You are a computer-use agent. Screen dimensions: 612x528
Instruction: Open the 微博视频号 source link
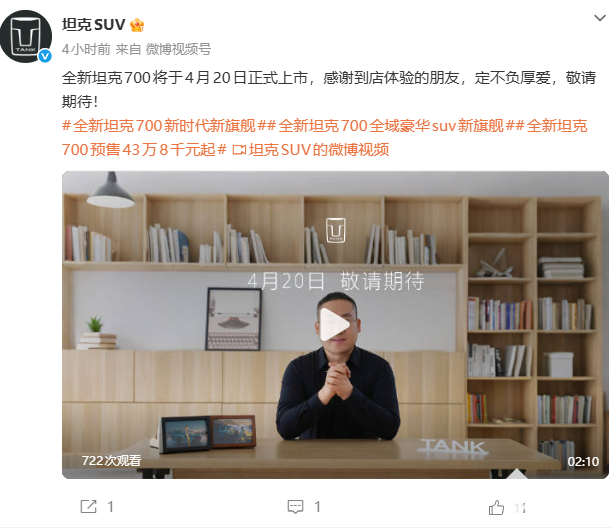coord(178,49)
